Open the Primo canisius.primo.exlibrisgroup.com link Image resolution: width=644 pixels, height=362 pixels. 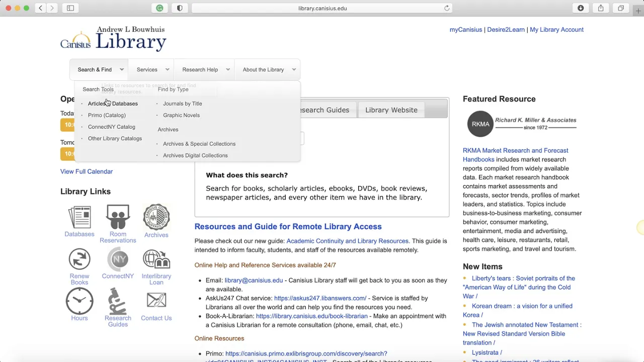[x=306, y=353]
